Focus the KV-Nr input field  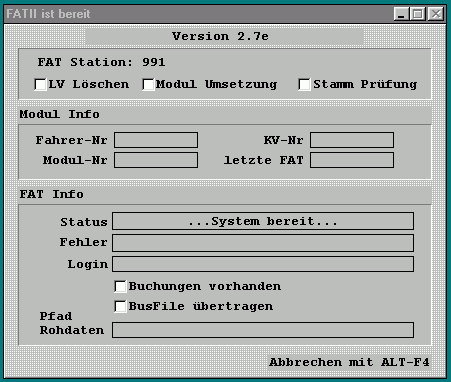click(x=352, y=140)
